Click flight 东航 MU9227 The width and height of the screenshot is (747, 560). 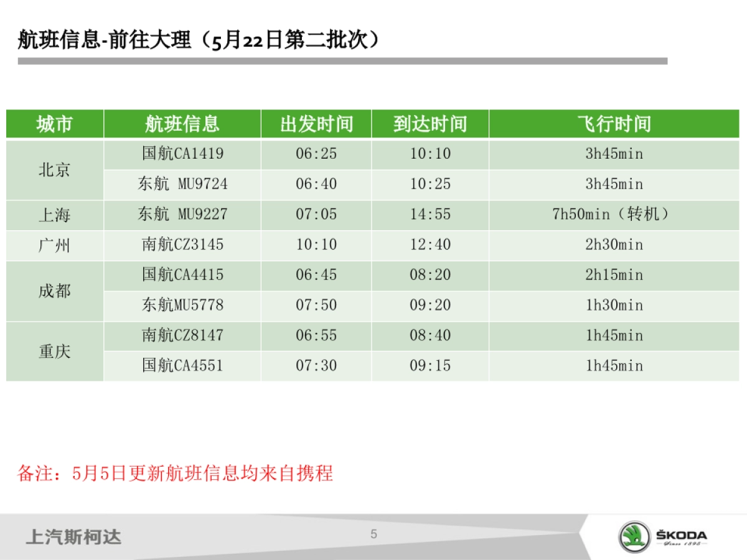pyautogui.click(x=182, y=215)
